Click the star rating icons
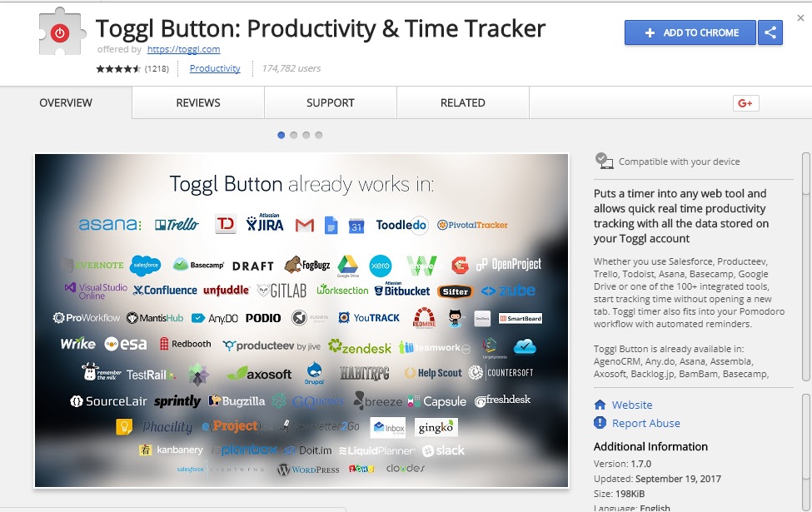The image size is (812, 512). tap(118, 69)
